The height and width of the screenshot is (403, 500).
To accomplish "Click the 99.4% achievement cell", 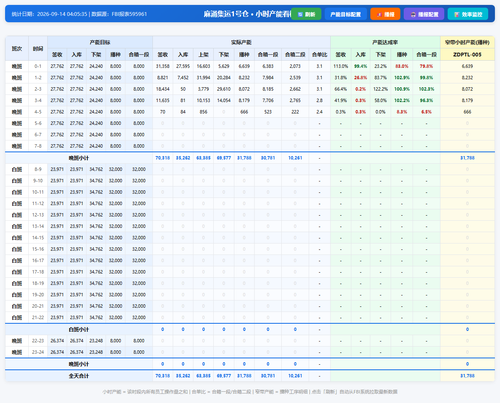I will (360, 66).
